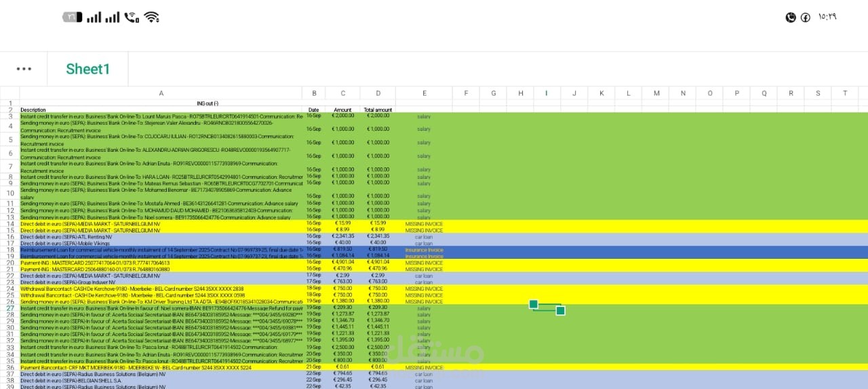Select column E header

click(x=424, y=93)
